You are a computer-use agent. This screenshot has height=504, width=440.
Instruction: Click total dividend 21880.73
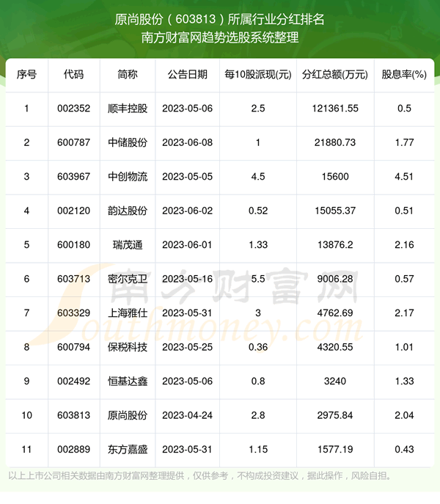335,142
